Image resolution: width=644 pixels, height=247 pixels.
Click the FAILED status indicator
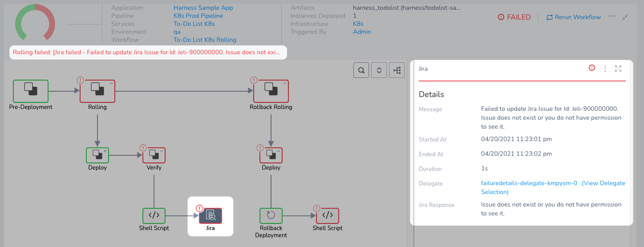pyautogui.click(x=514, y=17)
